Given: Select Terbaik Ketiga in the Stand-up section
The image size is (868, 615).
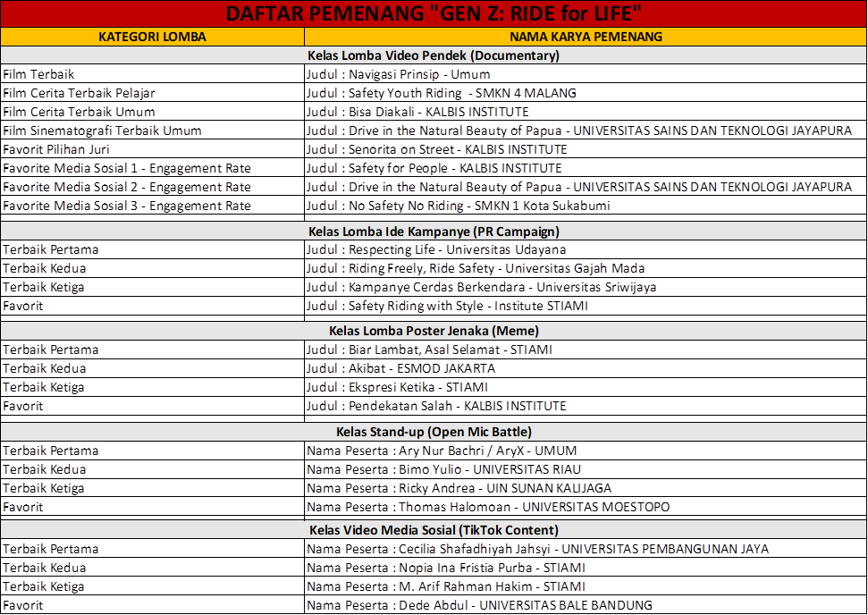Looking at the screenshot, I should point(152,488).
